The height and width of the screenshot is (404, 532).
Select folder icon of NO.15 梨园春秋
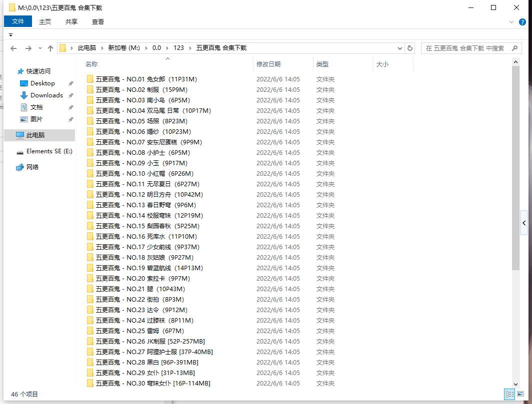point(90,226)
